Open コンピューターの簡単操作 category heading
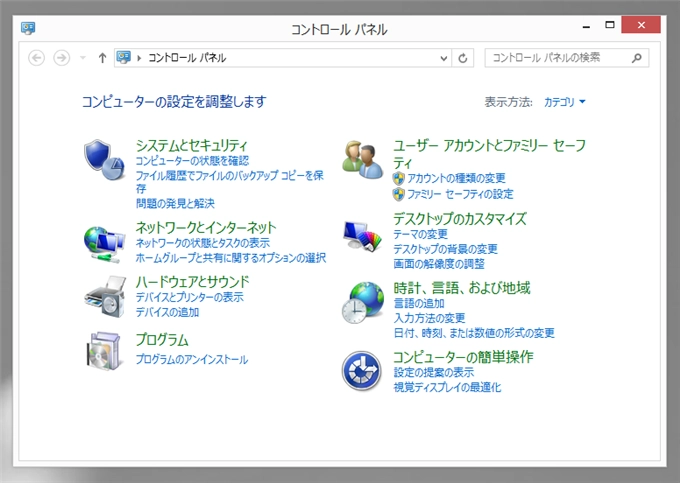 (463, 356)
